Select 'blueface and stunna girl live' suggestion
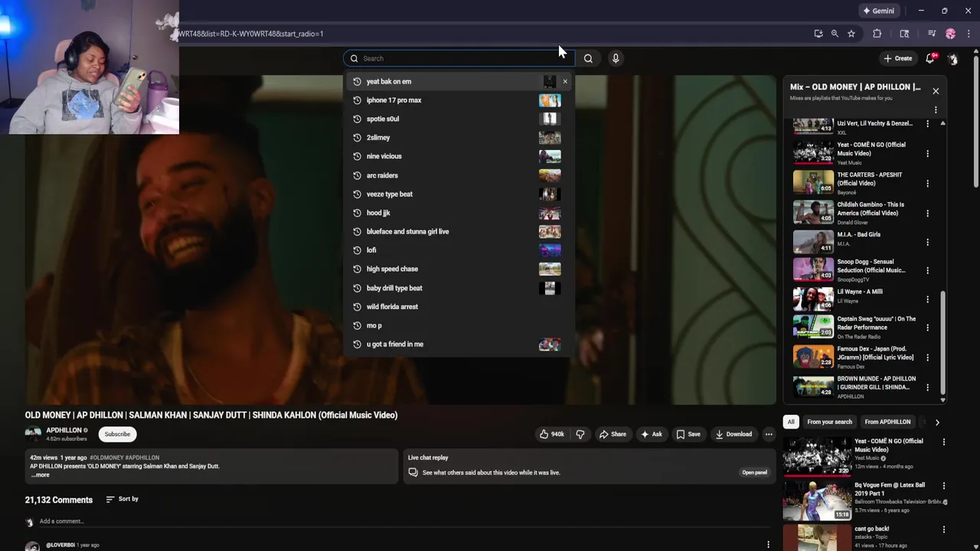The image size is (980, 551). click(459, 231)
